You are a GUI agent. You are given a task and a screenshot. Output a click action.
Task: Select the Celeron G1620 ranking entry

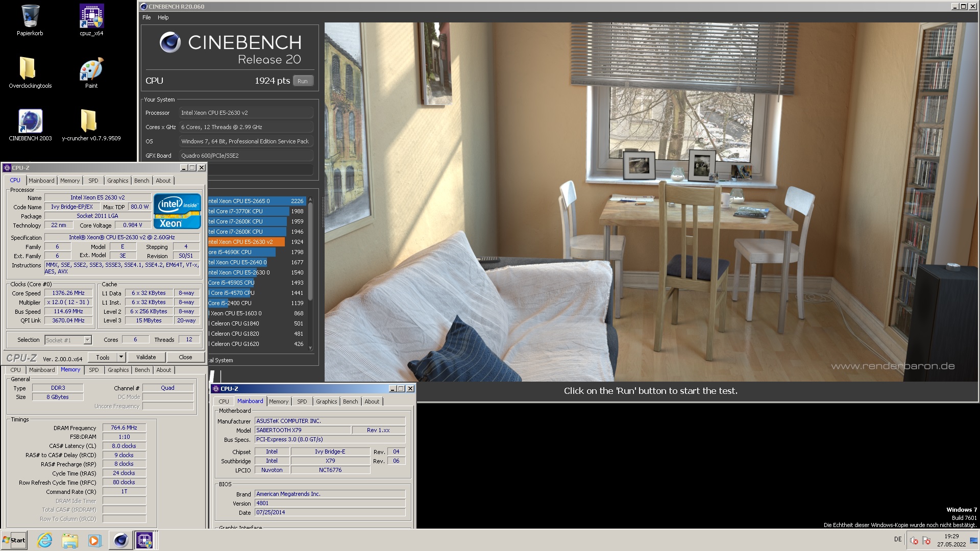point(257,344)
